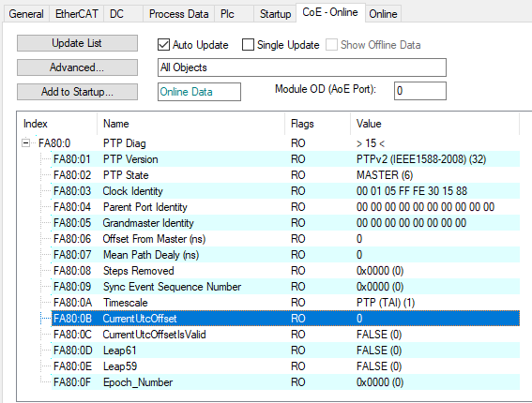Click the > 15 < value of PTP Diag
Viewport: 532px width, 403px height.
point(371,143)
